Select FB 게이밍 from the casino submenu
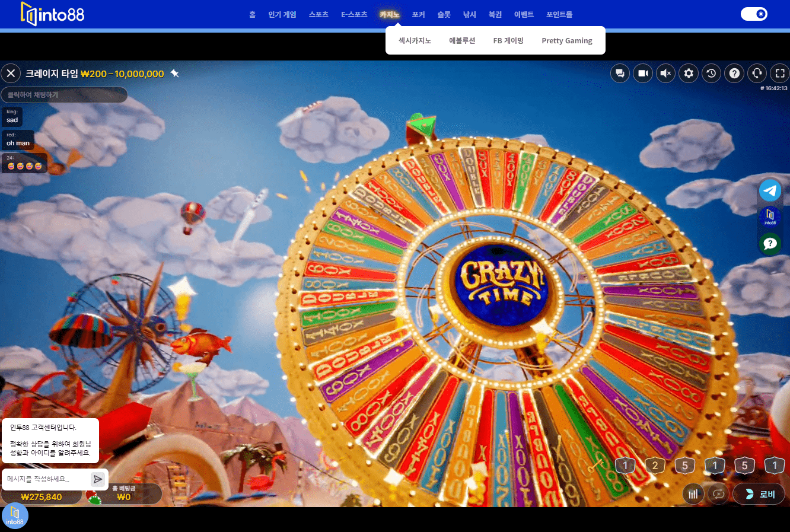Viewport: 790px width, 532px height. (x=508, y=41)
